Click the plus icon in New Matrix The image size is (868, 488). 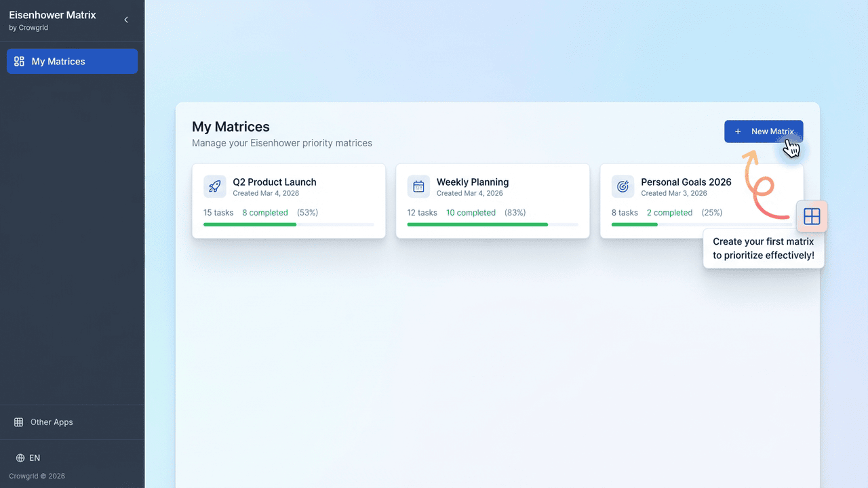point(738,131)
